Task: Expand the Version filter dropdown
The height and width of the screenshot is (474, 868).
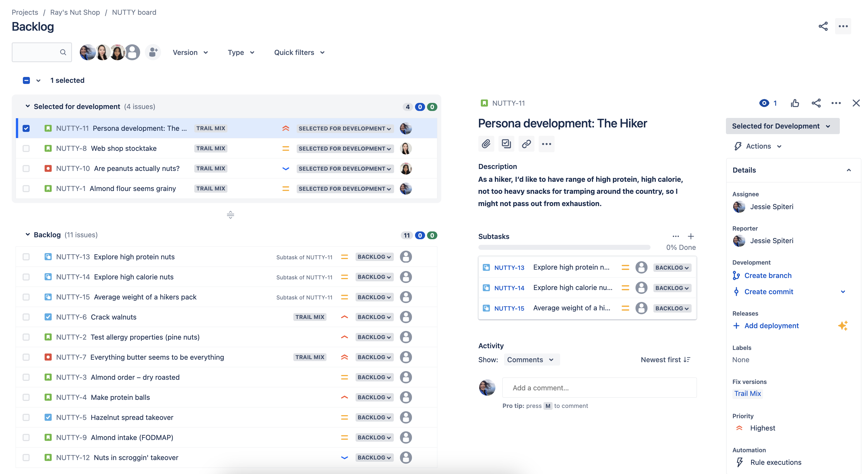Action: click(x=189, y=52)
